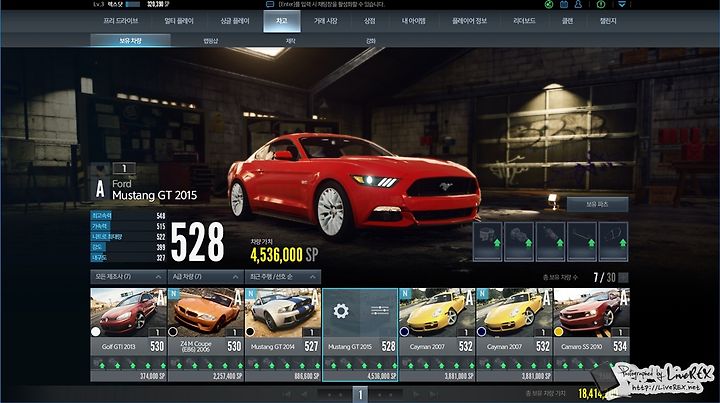
Task: Open the 챌린지 menu
Action: click(x=608, y=21)
